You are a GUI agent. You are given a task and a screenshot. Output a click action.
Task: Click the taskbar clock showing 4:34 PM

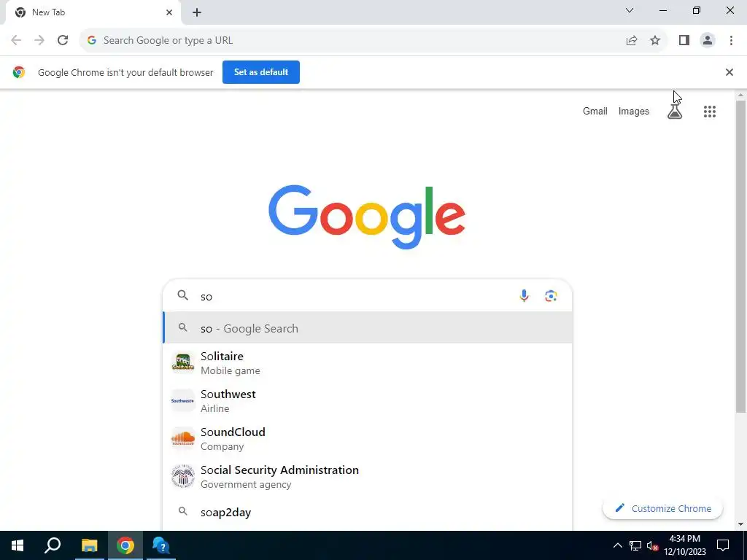pos(685,545)
